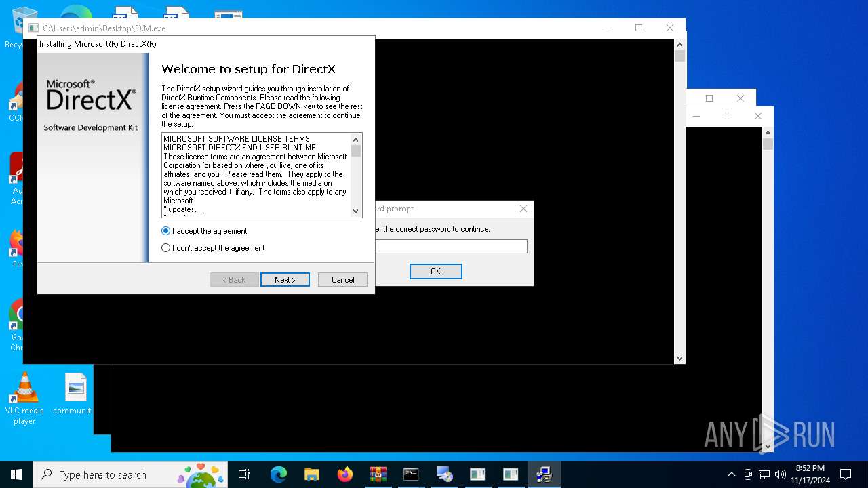The width and height of the screenshot is (868, 488).
Task: Click the license text scroll up arrow
Action: 356,140
